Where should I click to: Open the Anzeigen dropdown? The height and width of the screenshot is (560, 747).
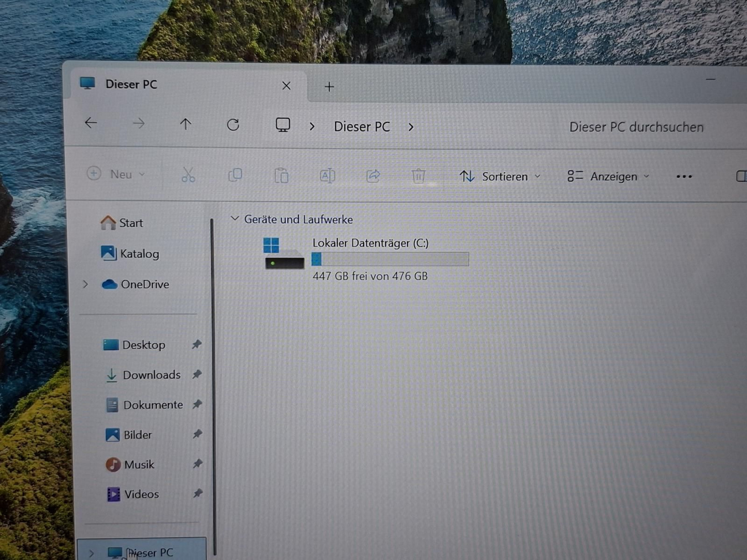pos(608,176)
